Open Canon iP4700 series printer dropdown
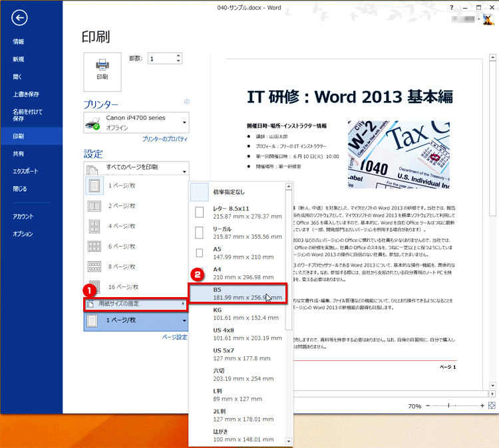This screenshot has height=448, width=499. [x=136, y=122]
